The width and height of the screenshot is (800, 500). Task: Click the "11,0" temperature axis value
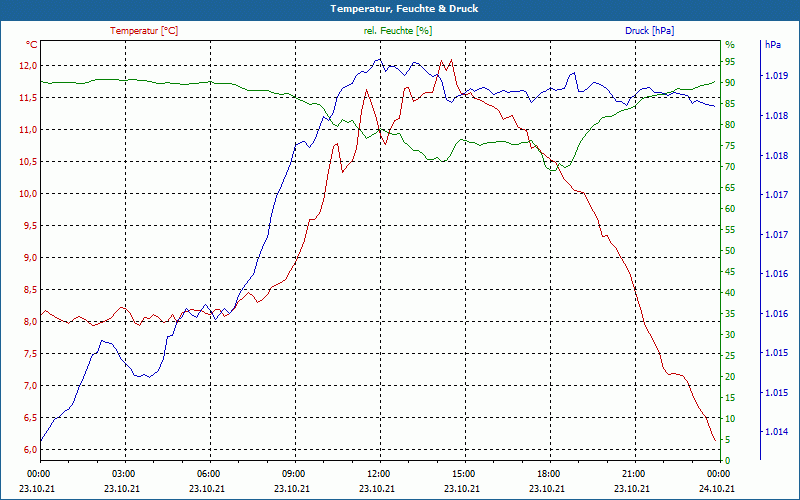click(x=28, y=130)
